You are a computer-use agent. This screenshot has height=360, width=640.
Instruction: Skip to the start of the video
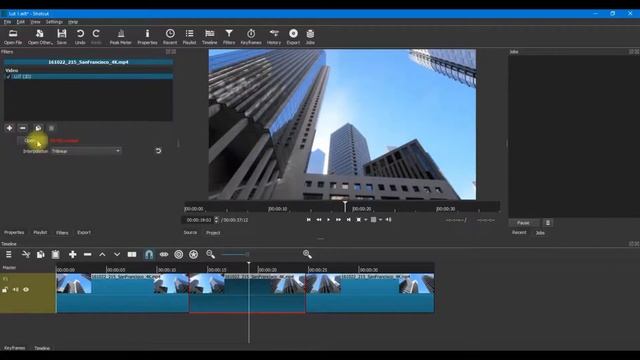tap(309, 220)
